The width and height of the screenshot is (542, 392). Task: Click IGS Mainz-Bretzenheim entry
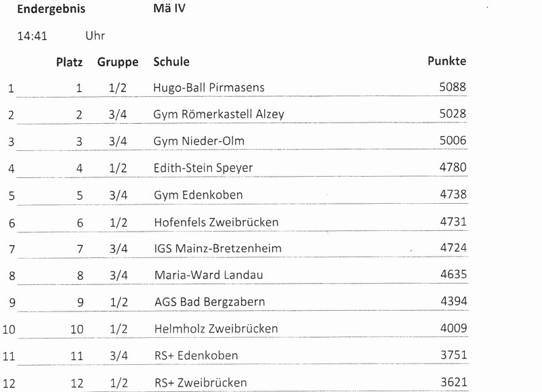pos(217,248)
